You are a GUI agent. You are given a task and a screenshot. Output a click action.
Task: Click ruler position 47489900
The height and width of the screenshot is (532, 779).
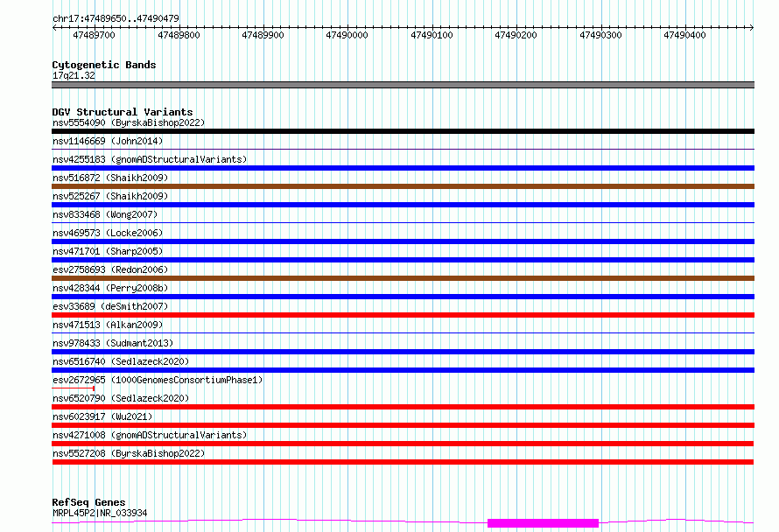263,35
